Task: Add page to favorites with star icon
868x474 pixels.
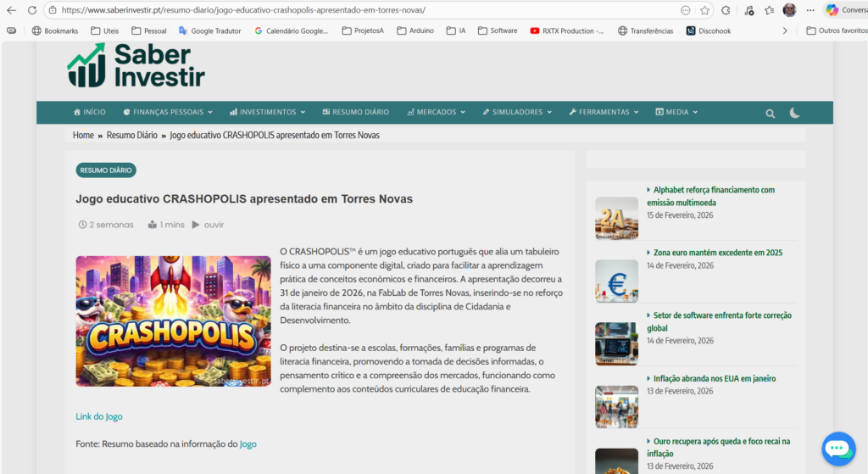Action: click(705, 10)
